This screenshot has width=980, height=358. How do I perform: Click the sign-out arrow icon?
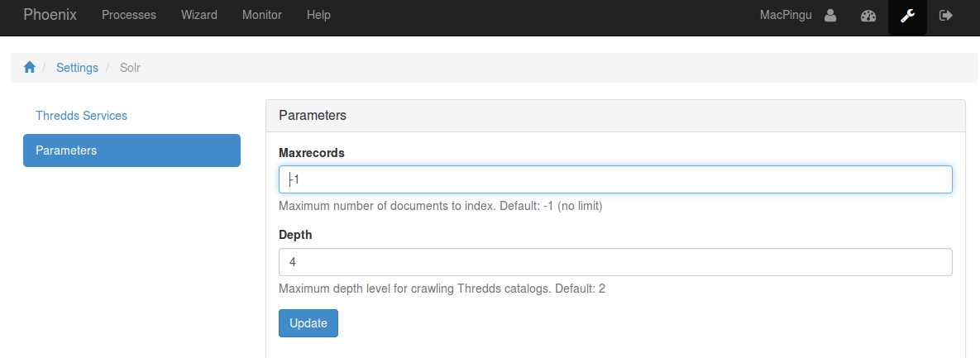(x=946, y=16)
